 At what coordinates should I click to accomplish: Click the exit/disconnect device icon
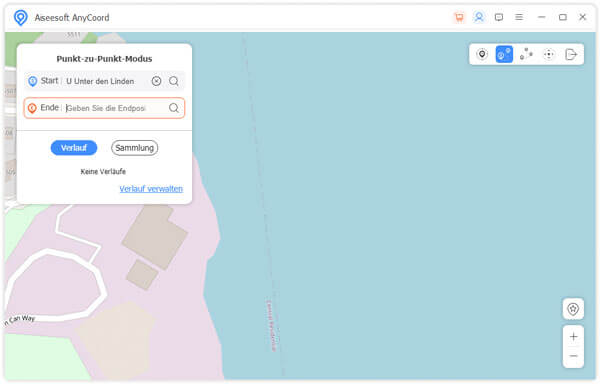(571, 54)
